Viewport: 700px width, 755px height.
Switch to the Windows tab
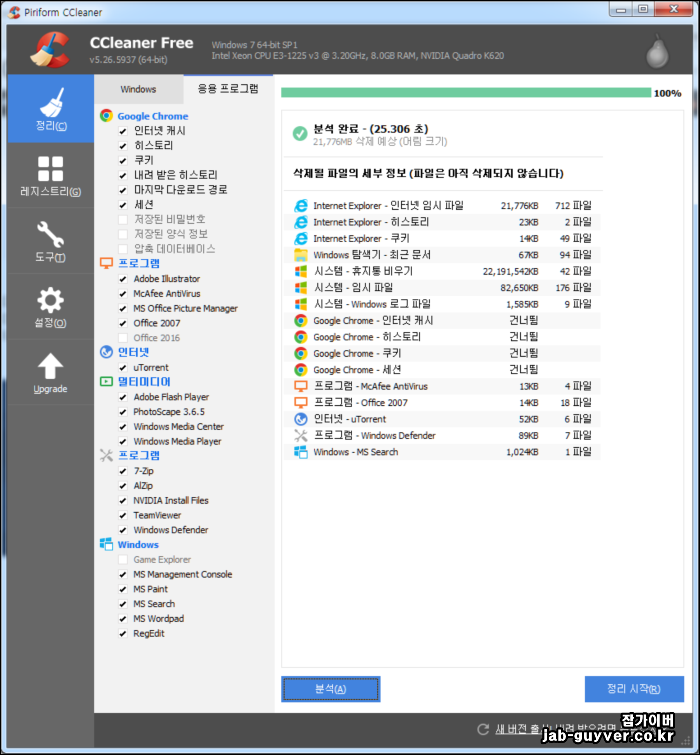pyautogui.click(x=138, y=89)
